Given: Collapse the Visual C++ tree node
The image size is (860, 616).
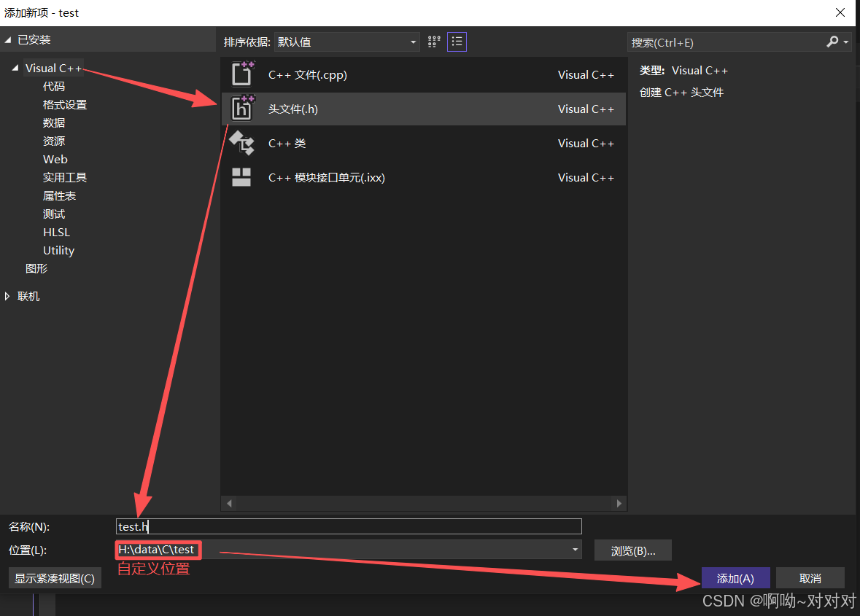Looking at the screenshot, I should [x=15, y=68].
